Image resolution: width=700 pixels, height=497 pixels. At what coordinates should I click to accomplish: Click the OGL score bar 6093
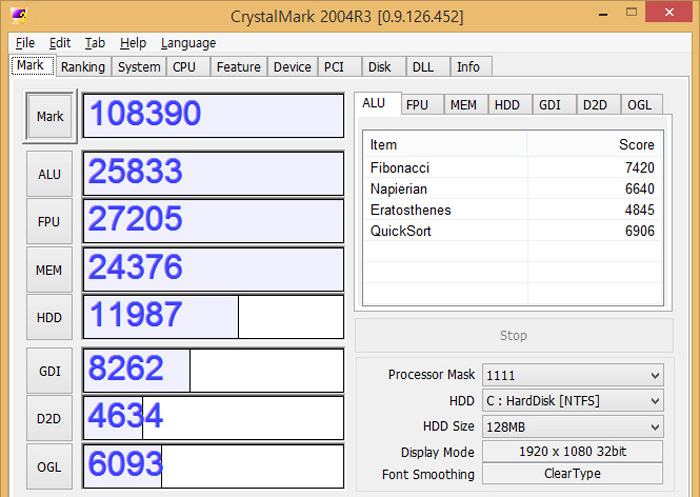(x=213, y=466)
